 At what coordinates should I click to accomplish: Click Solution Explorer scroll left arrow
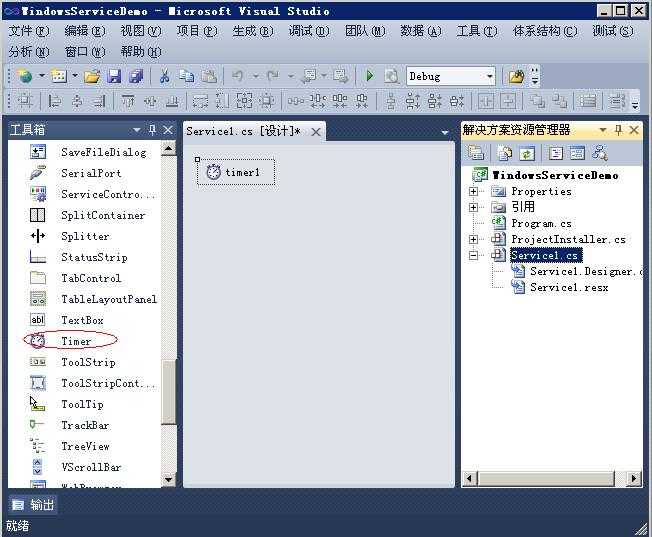469,478
